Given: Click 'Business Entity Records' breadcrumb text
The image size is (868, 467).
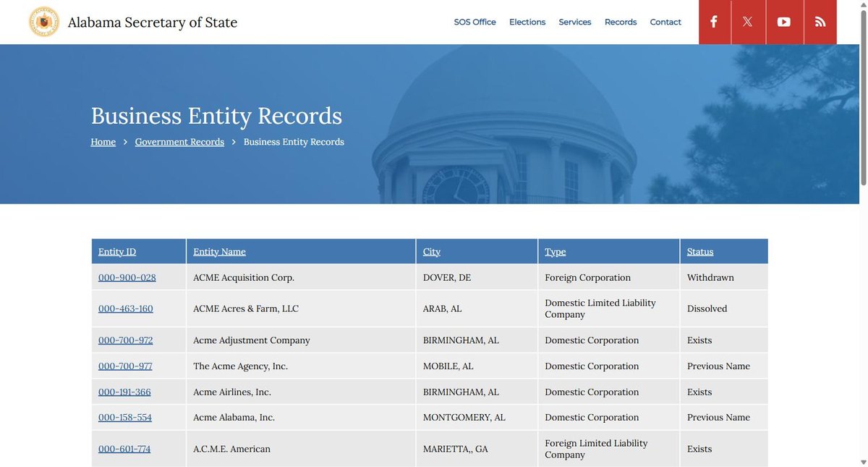Looking at the screenshot, I should [294, 142].
